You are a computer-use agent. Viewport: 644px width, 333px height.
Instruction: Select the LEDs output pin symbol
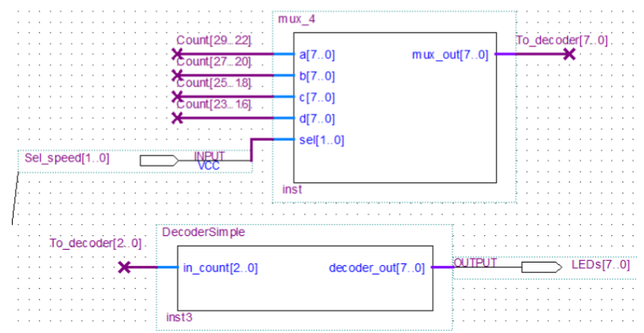tap(542, 267)
